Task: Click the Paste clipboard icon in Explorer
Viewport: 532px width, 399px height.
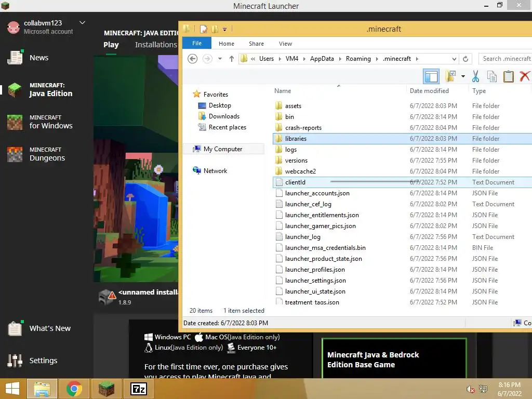Action: click(508, 76)
